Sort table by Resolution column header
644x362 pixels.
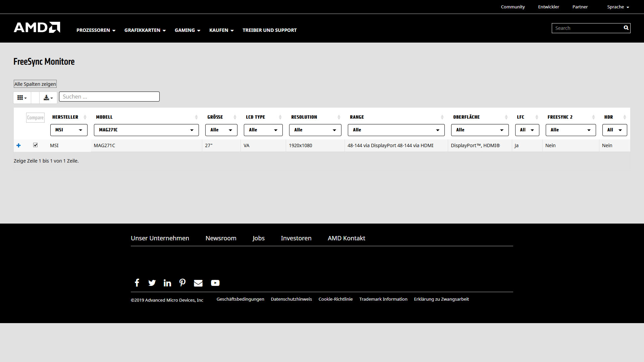coord(304,117)
